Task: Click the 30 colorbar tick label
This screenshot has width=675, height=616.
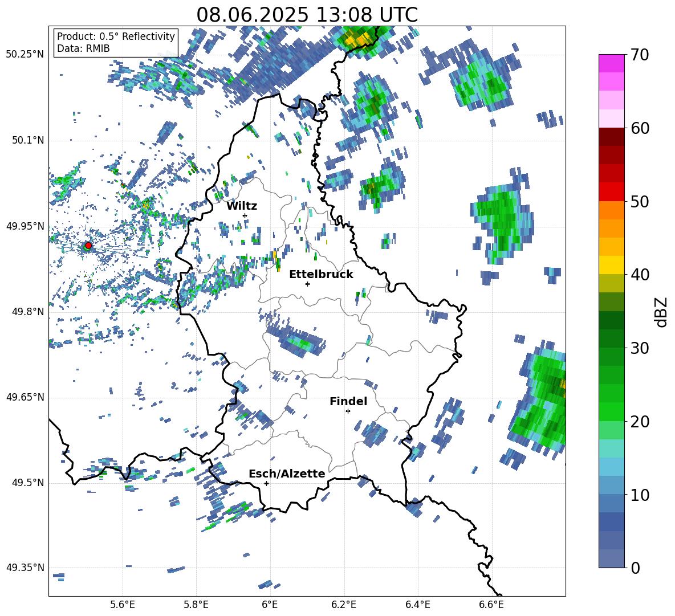Action: tap(639, 348)
